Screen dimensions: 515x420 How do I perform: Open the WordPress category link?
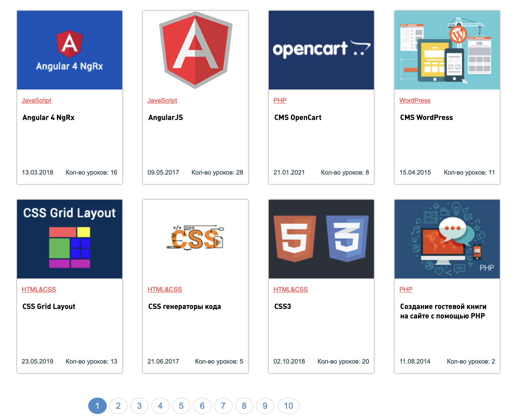pyautogui.click(x=415, y=101)
